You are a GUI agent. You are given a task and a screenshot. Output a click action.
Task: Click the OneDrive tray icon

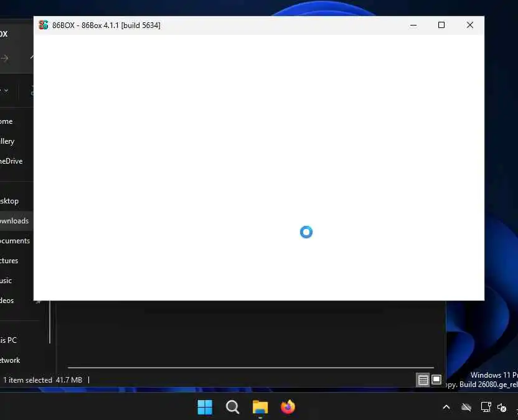pyautogui.click(x=466, y=407)
